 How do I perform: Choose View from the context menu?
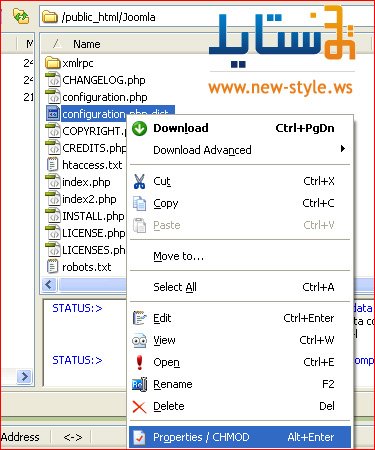(x=240, y=340)
